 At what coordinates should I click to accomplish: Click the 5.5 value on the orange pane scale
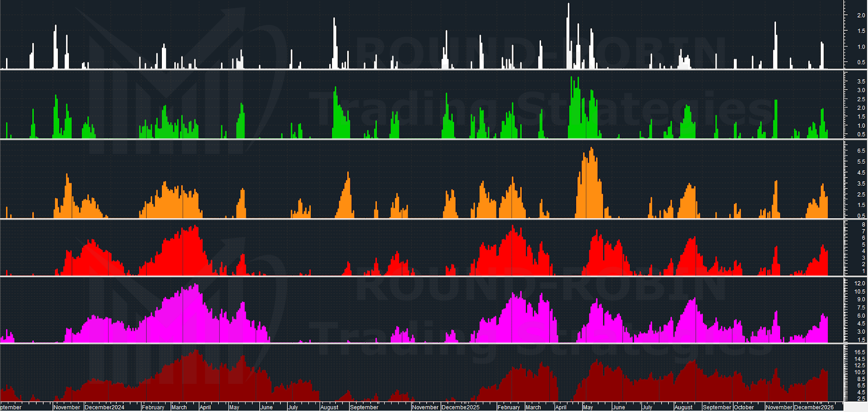[x=861, y=162]
